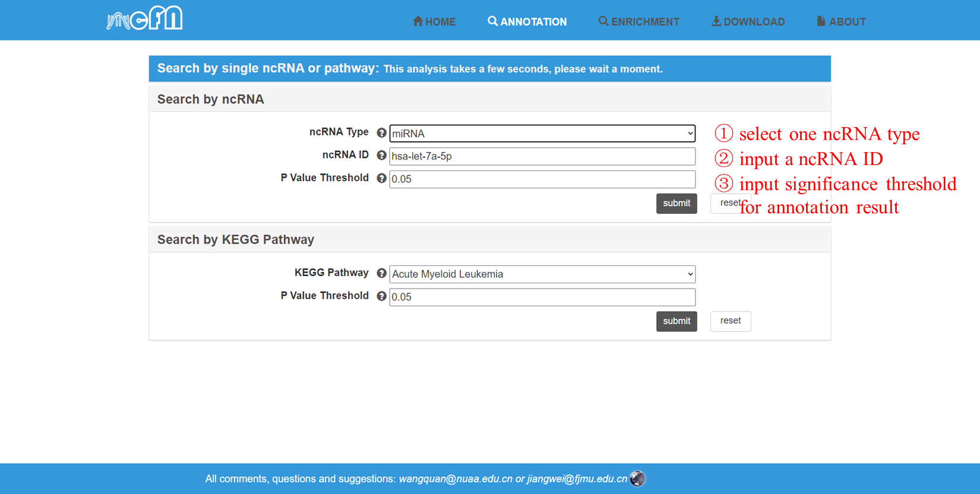This screenshot has height=494, width=980.
Task: Click help icon beside ncRNA ID
Action: pos(381,156)
